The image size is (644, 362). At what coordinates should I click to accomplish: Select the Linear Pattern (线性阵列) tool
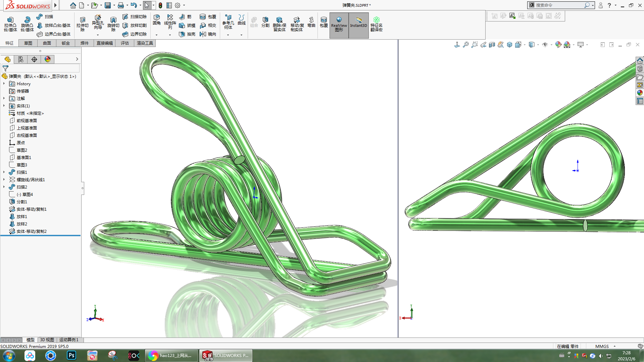pos(170,21)
